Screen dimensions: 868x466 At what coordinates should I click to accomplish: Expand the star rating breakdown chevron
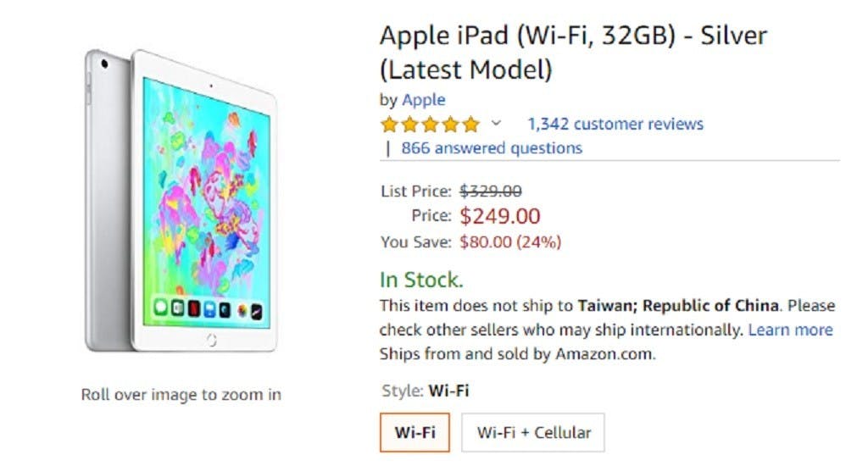coord(497,124)
